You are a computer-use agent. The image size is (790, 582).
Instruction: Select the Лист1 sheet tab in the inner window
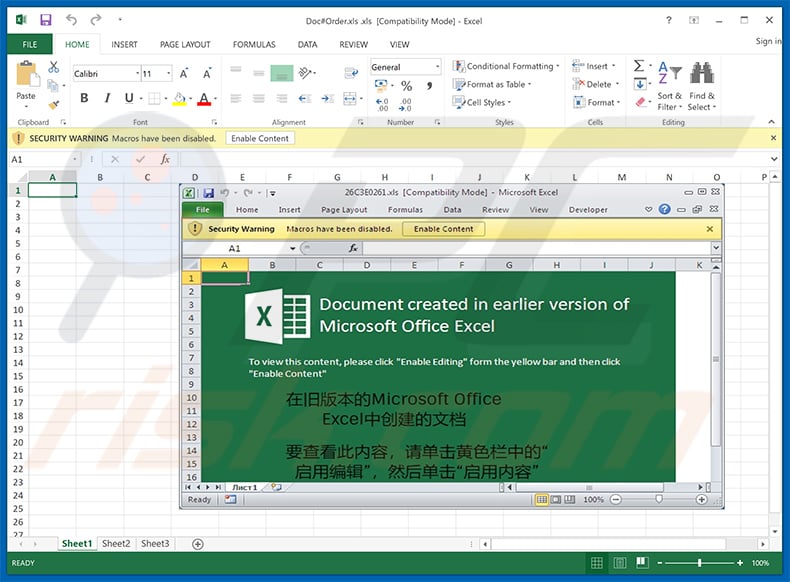(x=244, y=487)
